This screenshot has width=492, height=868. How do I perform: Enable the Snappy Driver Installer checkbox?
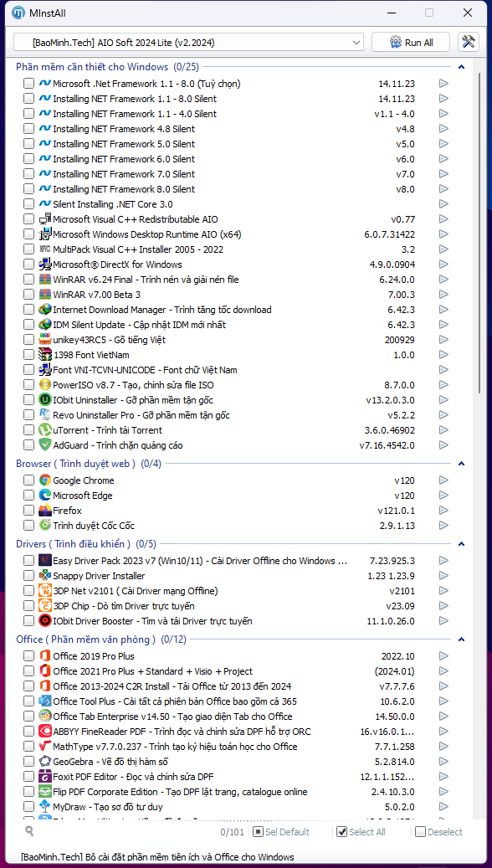(28, 576)
